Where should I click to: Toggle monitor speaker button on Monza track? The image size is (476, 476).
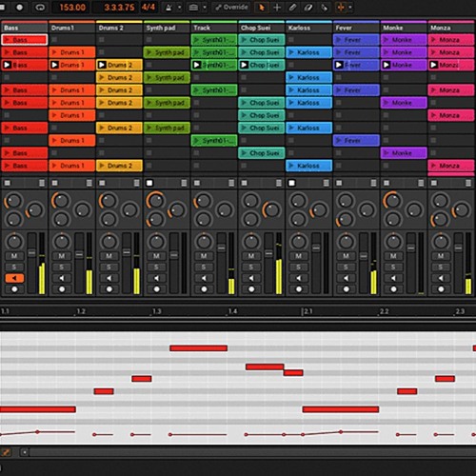point(441,278)
